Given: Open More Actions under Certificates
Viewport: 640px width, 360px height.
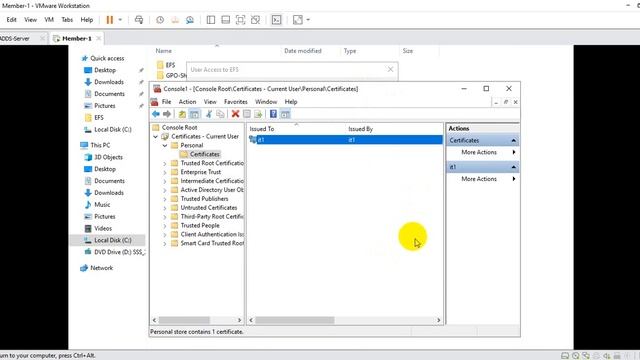Looking at the screenshot, I should click(x=479, y=152).
